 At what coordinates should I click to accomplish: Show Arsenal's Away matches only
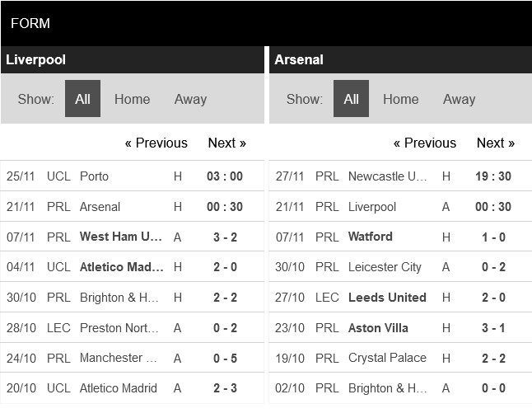(x=459, y=99)
